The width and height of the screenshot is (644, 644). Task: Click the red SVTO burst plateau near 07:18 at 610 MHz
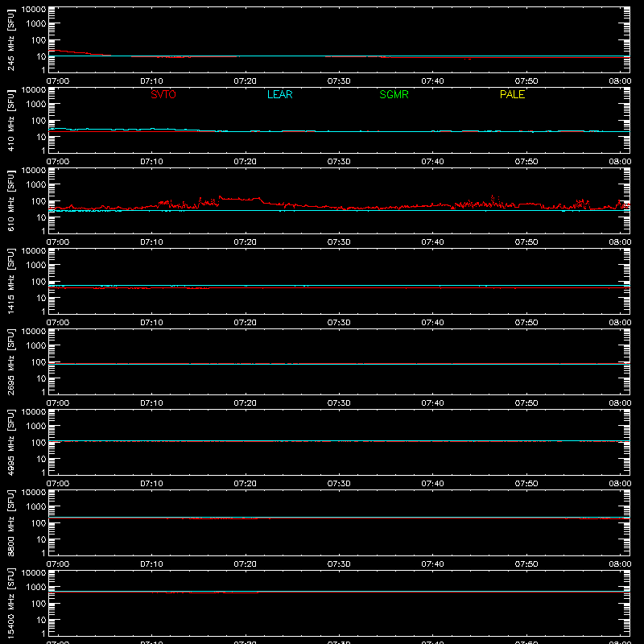click(x=240, y=199)
